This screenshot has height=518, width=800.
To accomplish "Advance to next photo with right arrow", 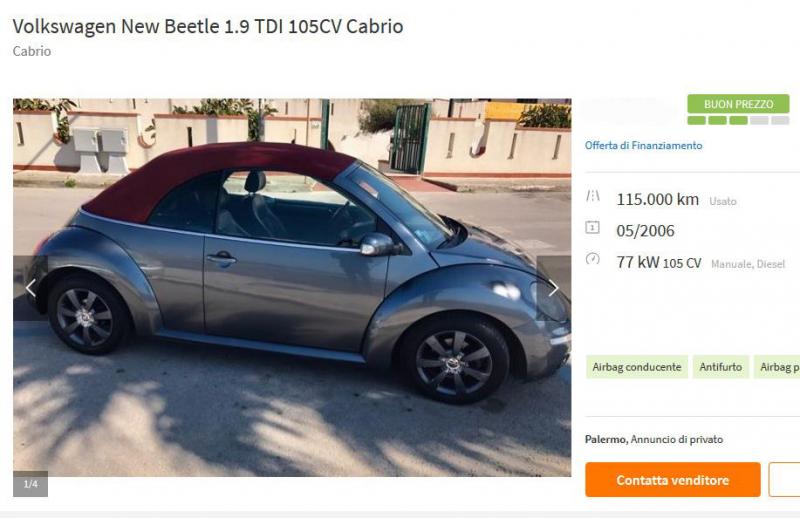I will click(554, 288).
